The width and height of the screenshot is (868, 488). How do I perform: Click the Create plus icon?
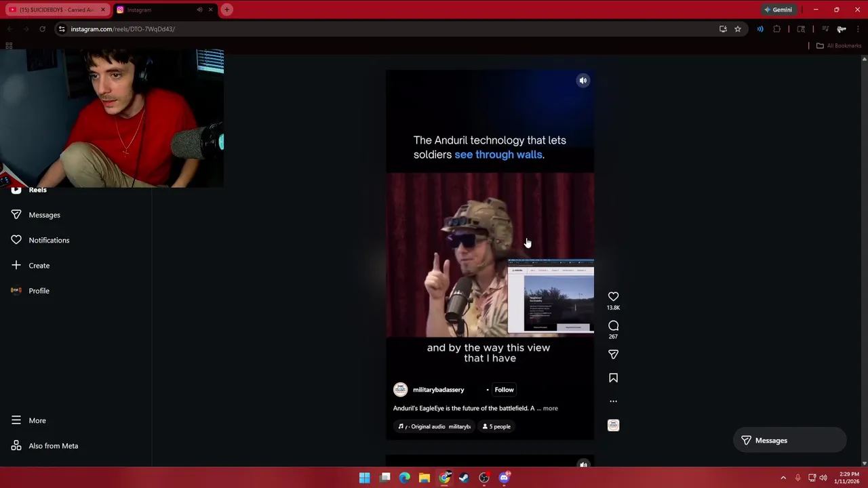click(x=16, y=265)
